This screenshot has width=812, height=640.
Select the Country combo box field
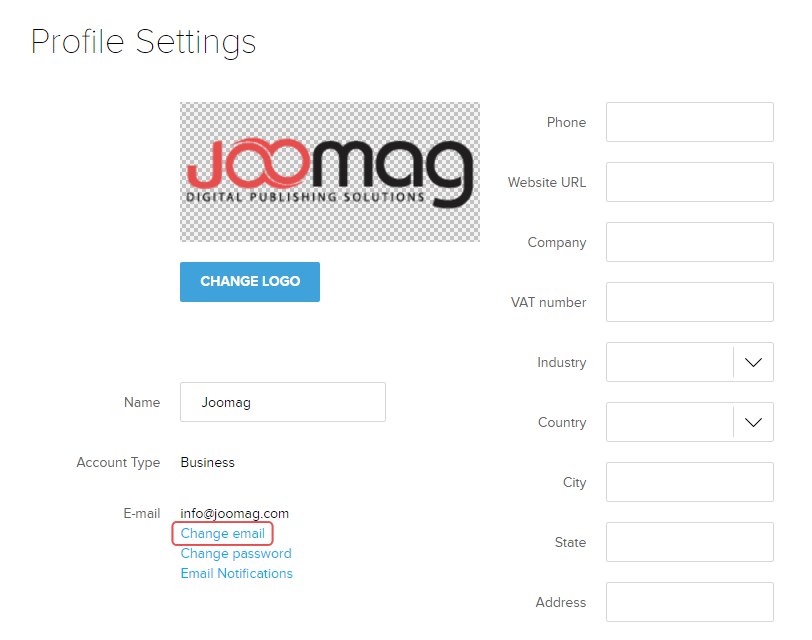tap(690, 423)
